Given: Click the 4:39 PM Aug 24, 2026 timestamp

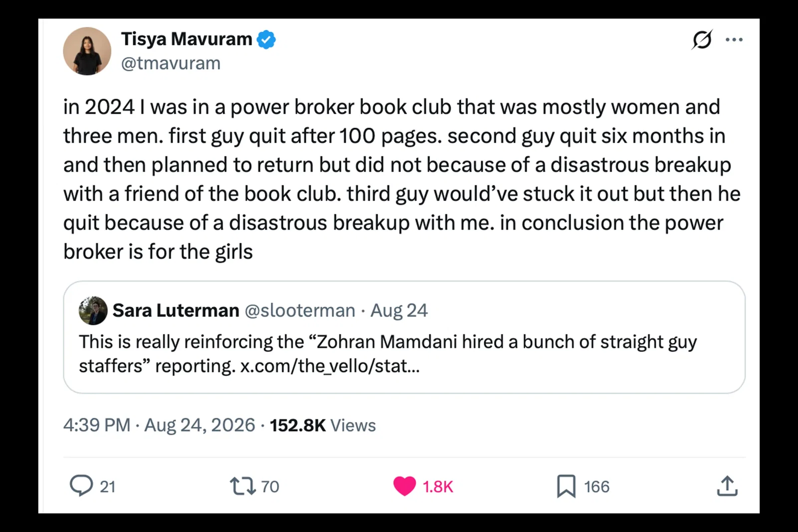Looking at the screenshot, I should tap(159, 425).
